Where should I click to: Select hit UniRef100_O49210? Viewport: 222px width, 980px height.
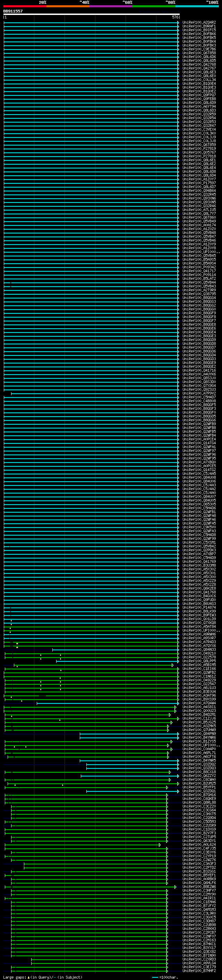tap(199, 654)
